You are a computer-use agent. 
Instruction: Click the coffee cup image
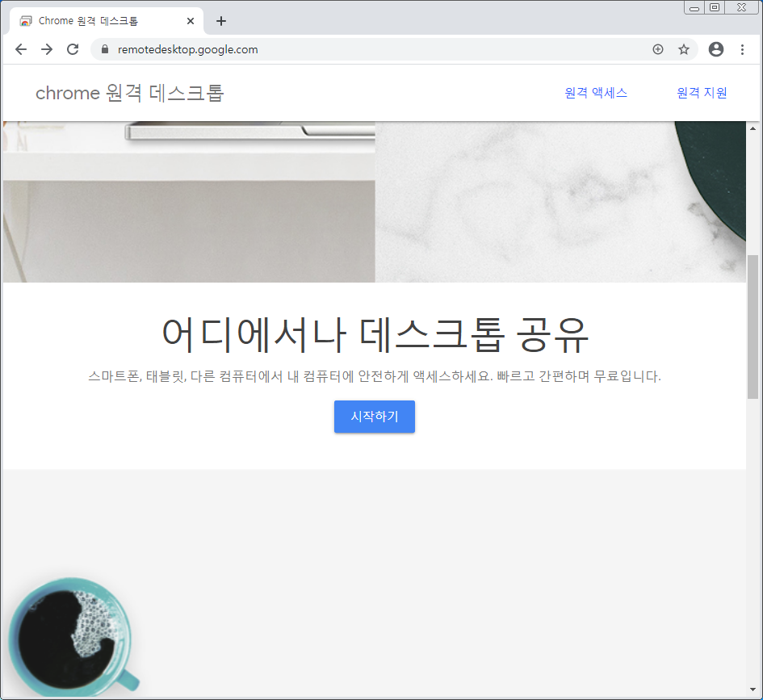coord(73,637)
